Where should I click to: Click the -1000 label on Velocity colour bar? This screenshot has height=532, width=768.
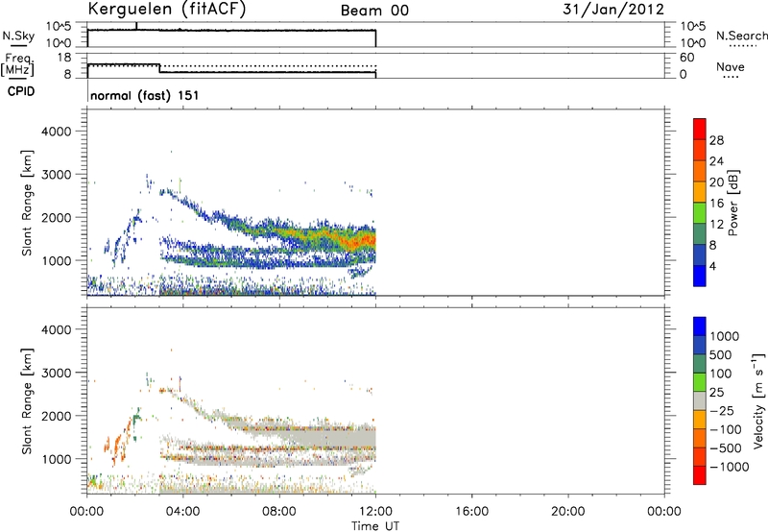tap(730, 467)
